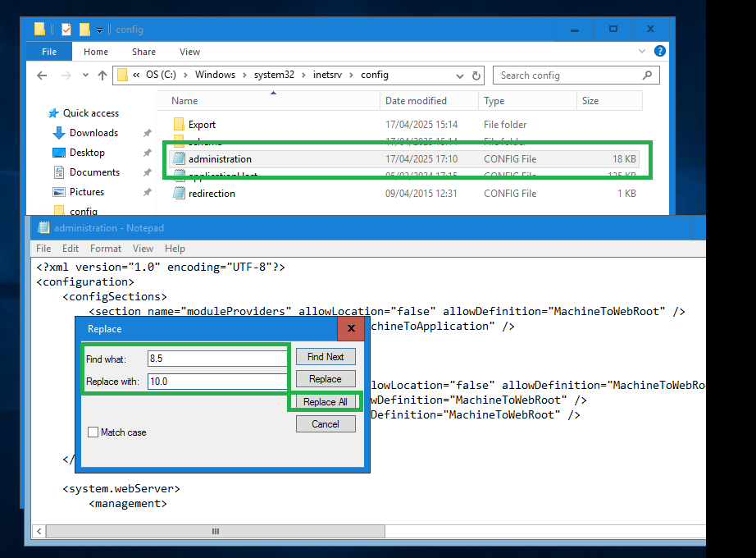Click the Pictures icon in sidebar
Screen dimensions: 756x558
[59, 192]
